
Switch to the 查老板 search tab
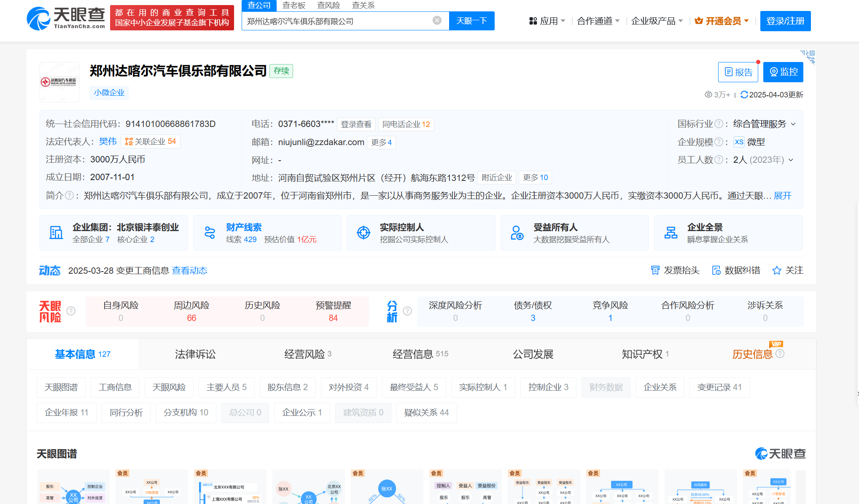coord(294,5)
